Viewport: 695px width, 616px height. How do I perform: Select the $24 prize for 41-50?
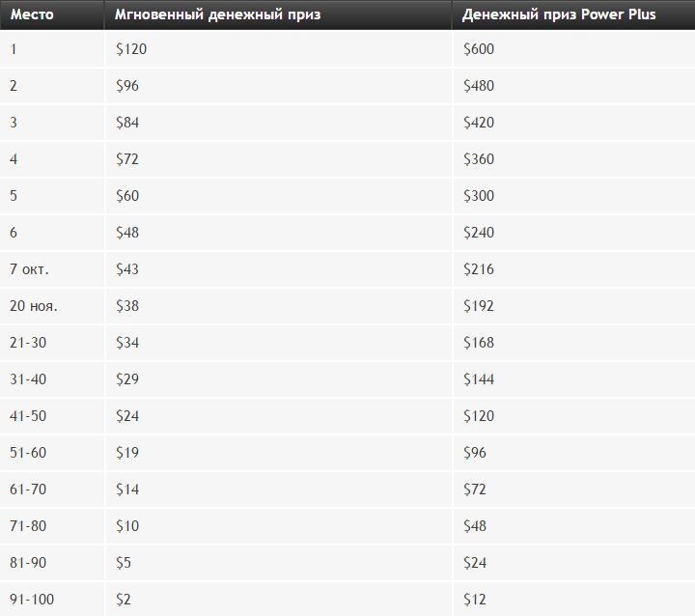[127, 416]
